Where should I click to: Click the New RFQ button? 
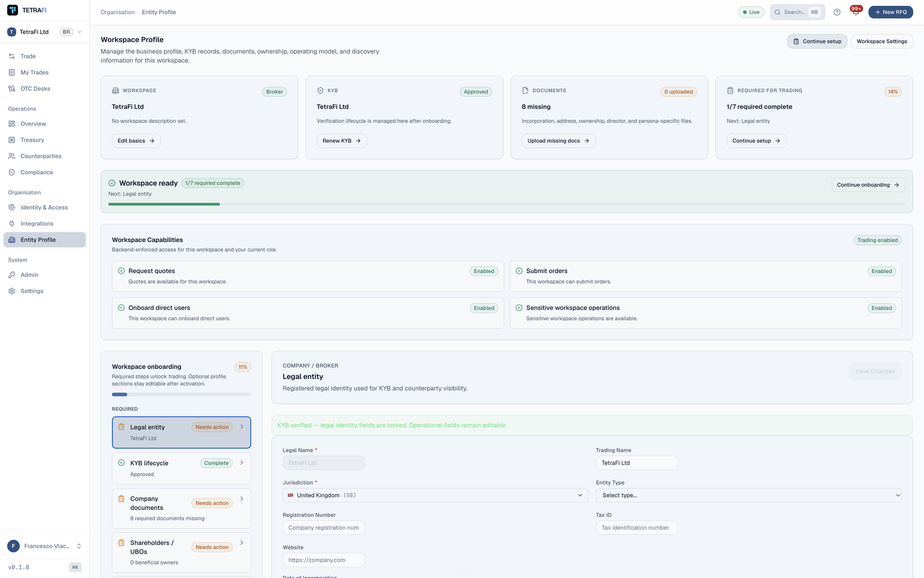[891, 12]
